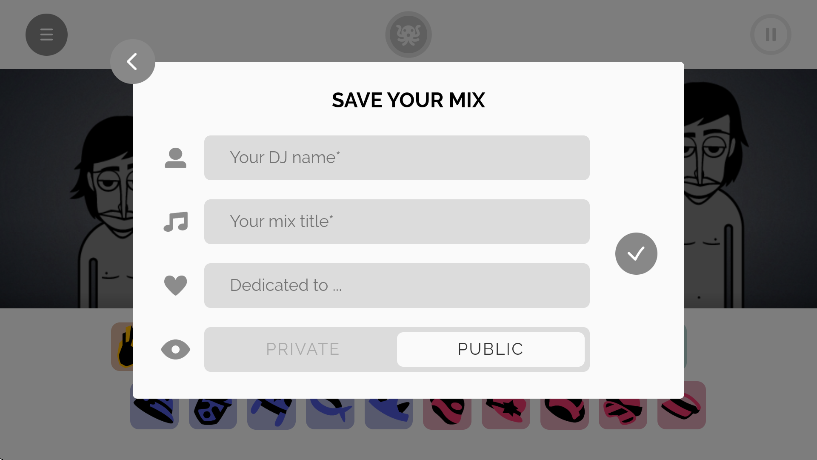This screenshot has height=460, width=817.
Task: Click the heart dedication icon
Action: pos(175,285)
